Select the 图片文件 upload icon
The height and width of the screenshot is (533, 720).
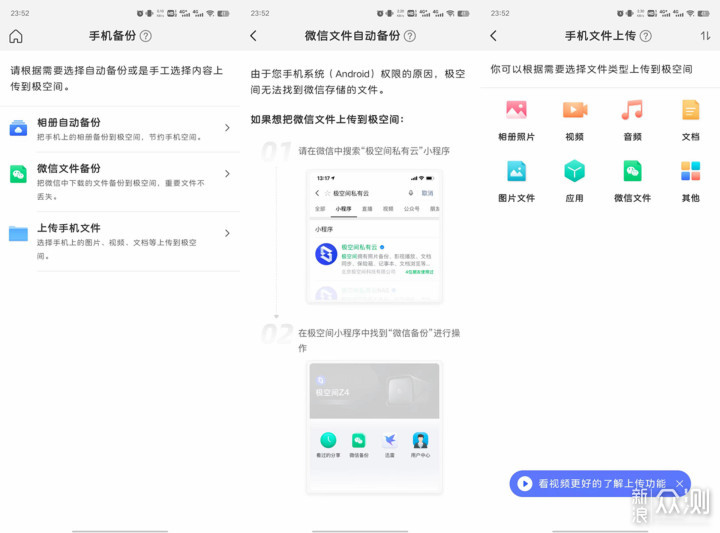coord(516,171)
